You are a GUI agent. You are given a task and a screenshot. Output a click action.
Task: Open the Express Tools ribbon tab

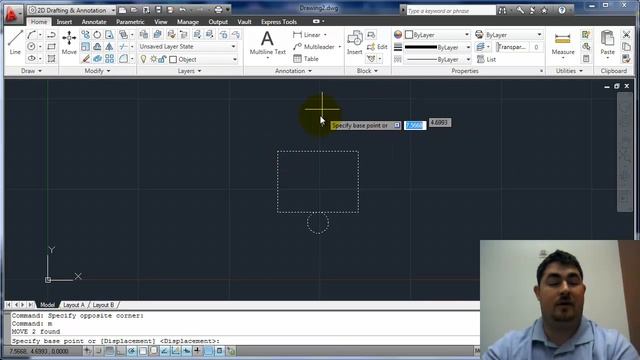coord(279,22)
